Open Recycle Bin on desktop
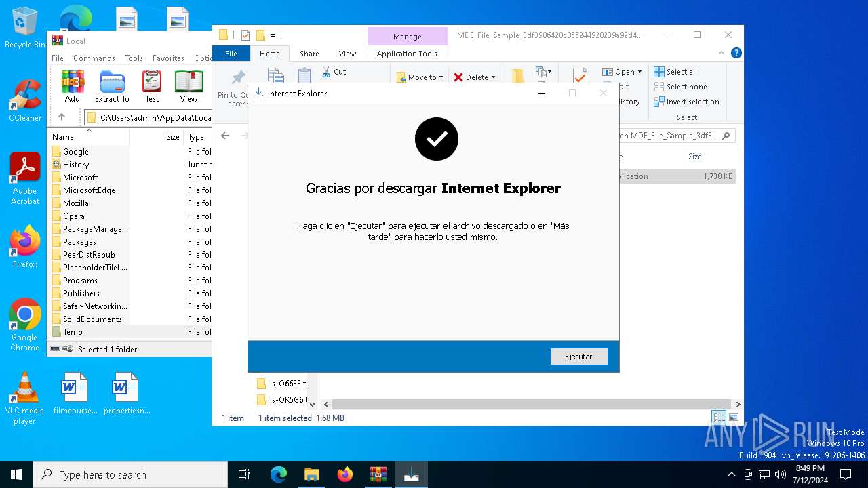 (x=25, y=28)
